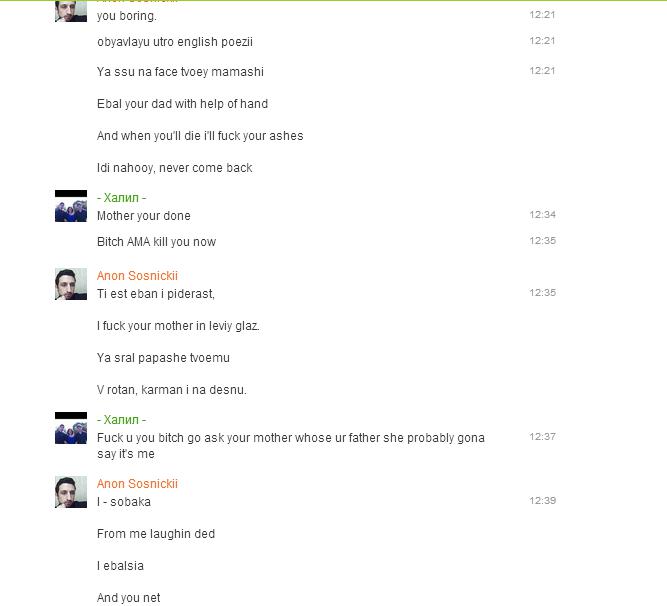667x606 pixels.
Task: Select the "Mother your done" message
Action: [x=144, y=216]
